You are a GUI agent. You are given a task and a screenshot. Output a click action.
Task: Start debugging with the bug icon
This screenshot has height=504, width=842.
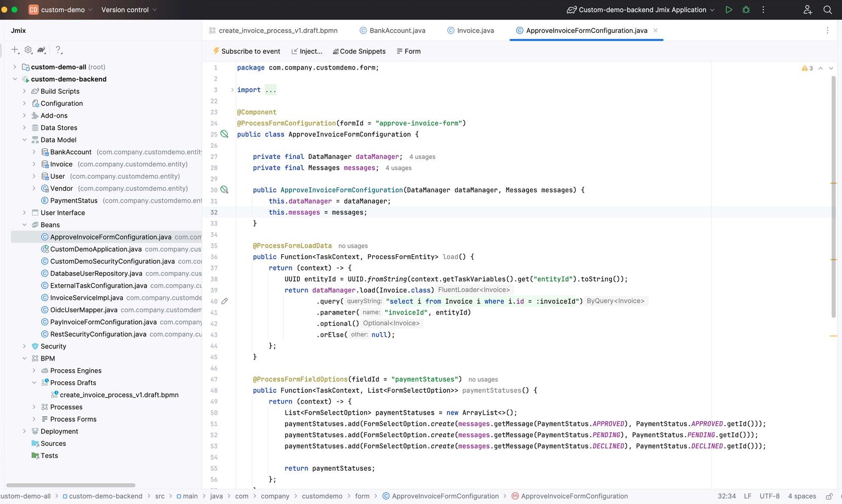pos(746,10)
